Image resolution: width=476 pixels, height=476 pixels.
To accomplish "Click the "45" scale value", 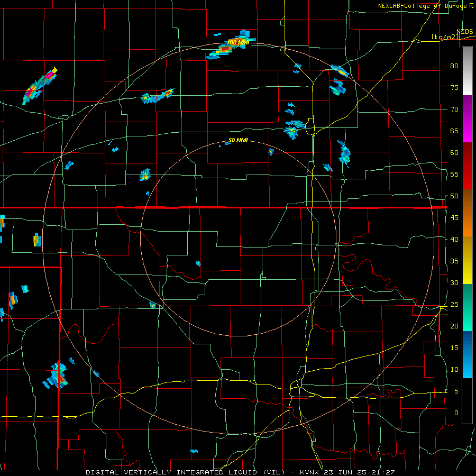I will (x=454, y=218).
